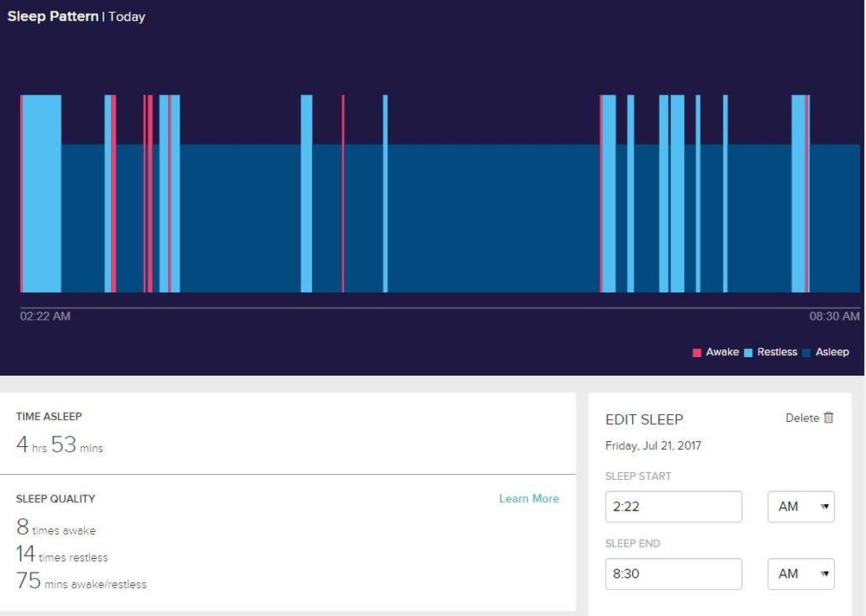
Task: Open the Sleep Start AM/PM dropdown
Action: (801, 507)
